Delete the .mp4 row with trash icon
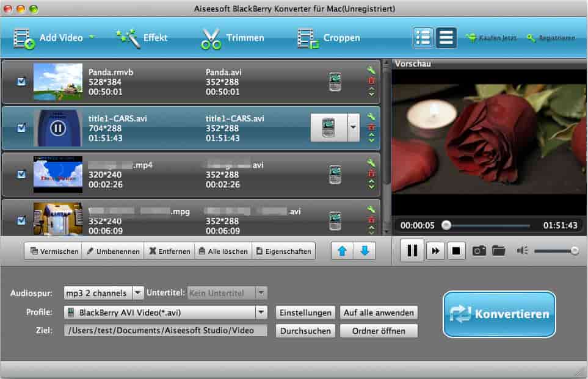This screenshot has height=379, width=588. (371, 173)
